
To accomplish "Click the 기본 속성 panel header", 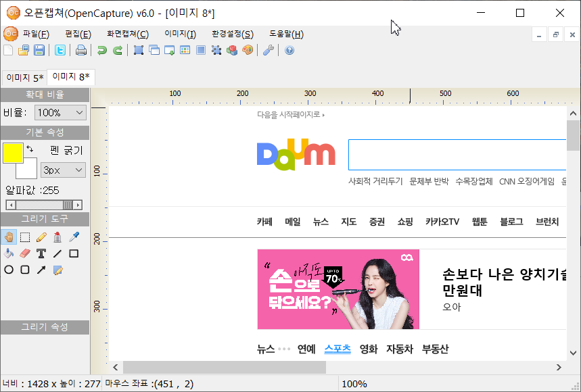I will (45, 132).
